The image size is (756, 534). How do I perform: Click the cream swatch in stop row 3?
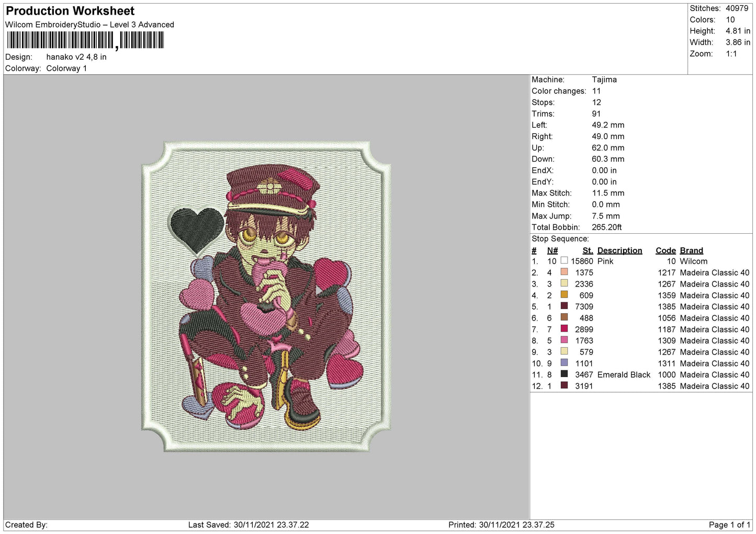coord(564,283)
